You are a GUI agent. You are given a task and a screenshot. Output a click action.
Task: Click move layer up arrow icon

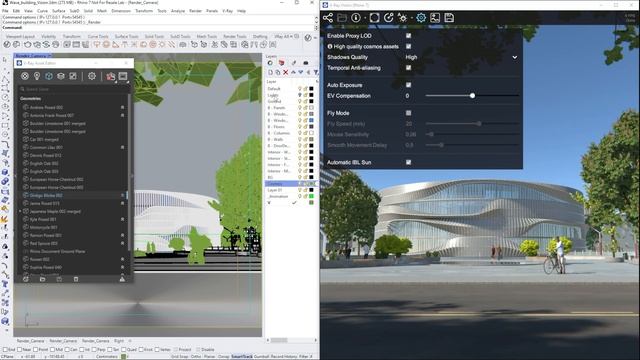[x=293, y=72]
